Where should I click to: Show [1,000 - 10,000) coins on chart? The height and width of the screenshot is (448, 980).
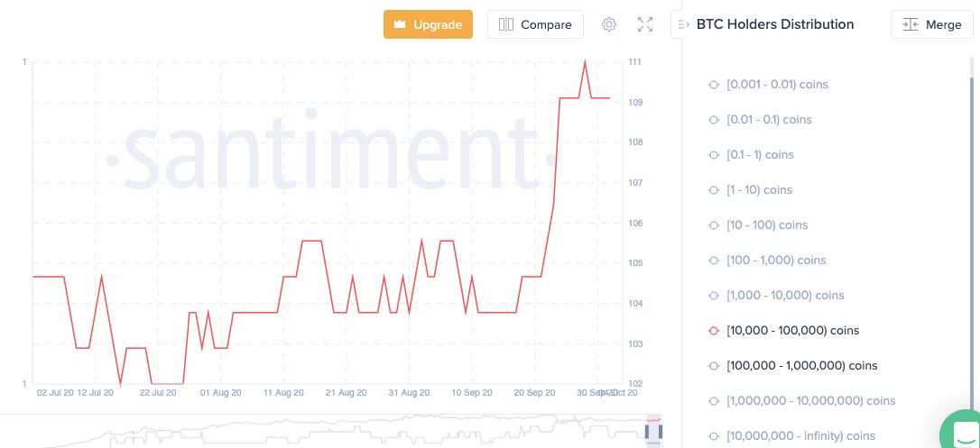784,296
